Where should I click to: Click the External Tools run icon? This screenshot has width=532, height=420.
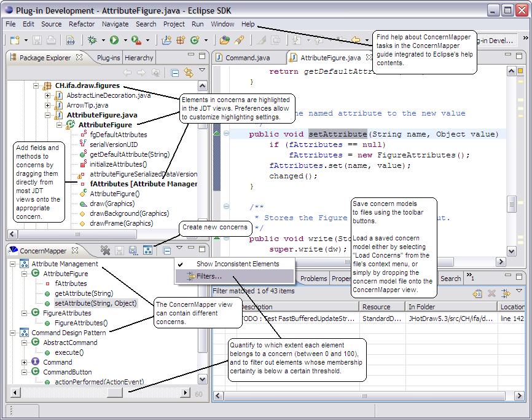click(136, 41)
